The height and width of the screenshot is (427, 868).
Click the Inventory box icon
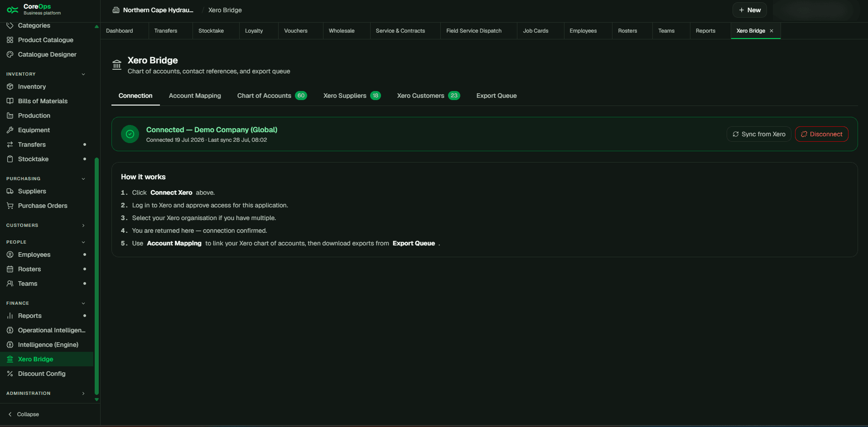(10, 86)
